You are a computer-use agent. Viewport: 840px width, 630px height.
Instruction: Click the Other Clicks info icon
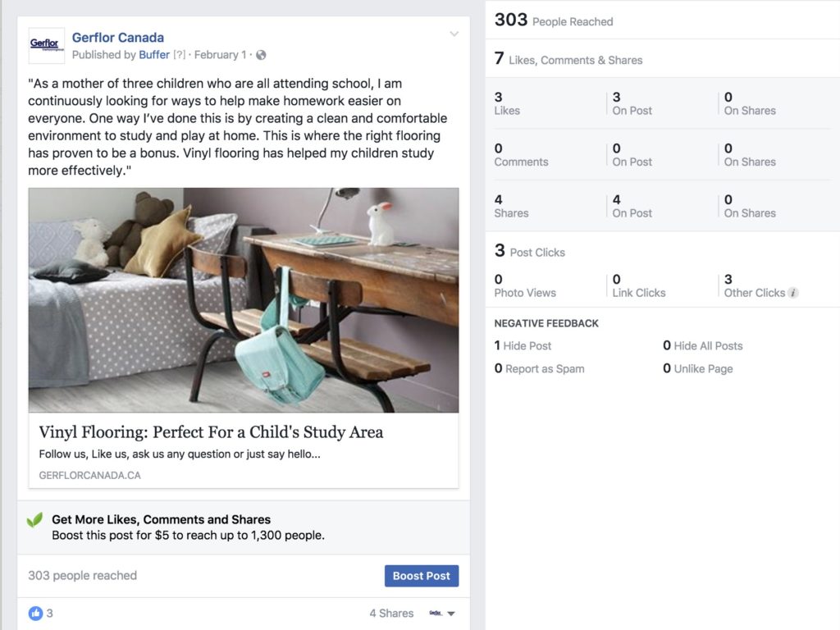(793, 293)
